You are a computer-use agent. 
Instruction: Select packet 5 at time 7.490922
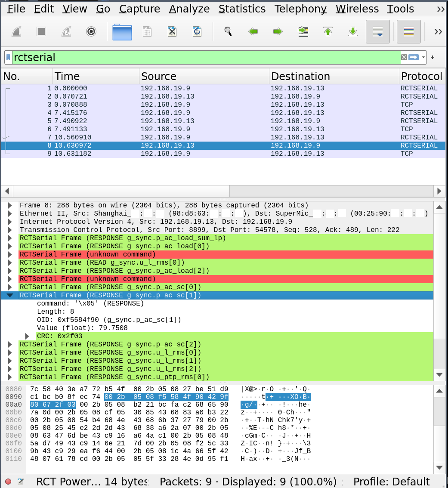pos(223,121)
